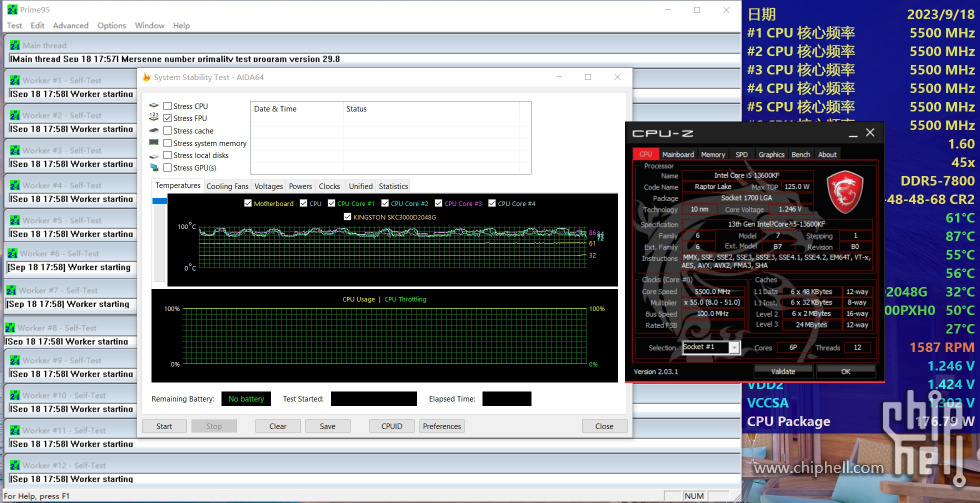
Task: Click the Worker #2 Self-Test window icon
Action: click(14, 115)
